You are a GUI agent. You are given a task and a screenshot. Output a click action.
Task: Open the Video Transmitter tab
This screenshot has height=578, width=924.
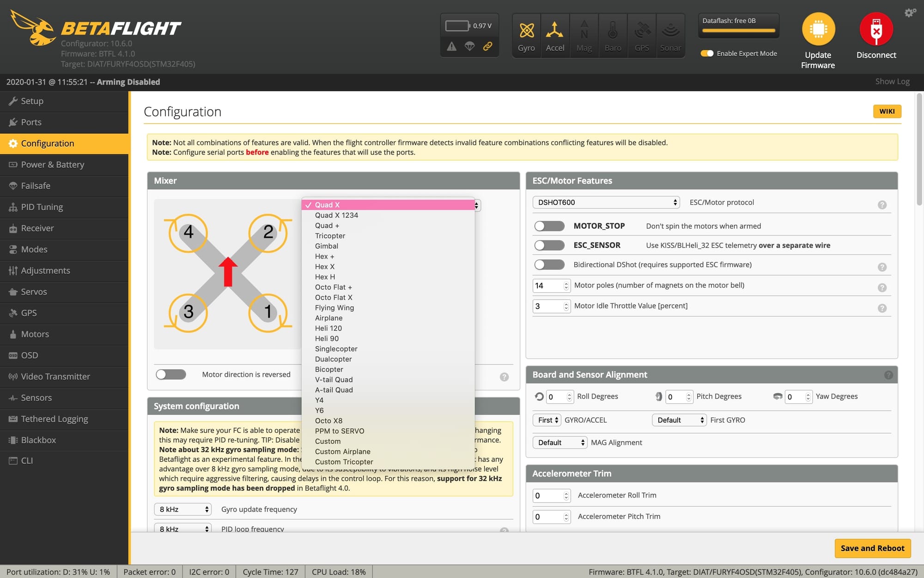point(64,376)
